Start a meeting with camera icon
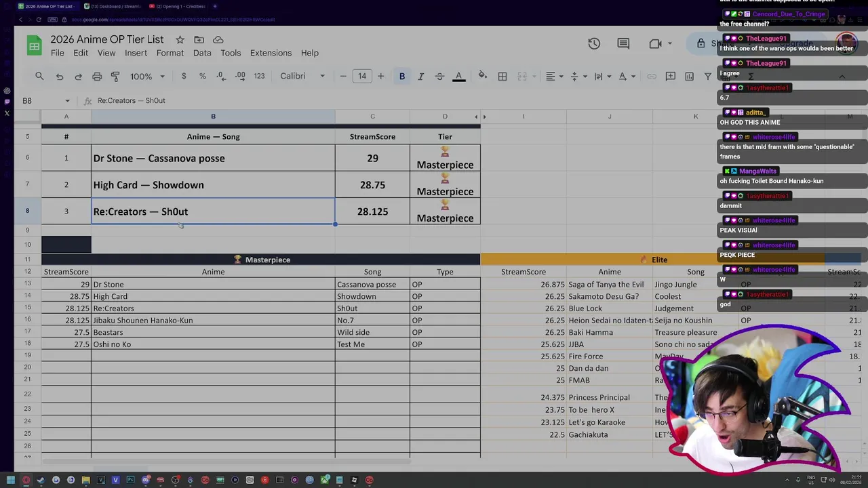The height and width of the screenshot is (488, 868). pyautogui.click(x=655, y=43)
